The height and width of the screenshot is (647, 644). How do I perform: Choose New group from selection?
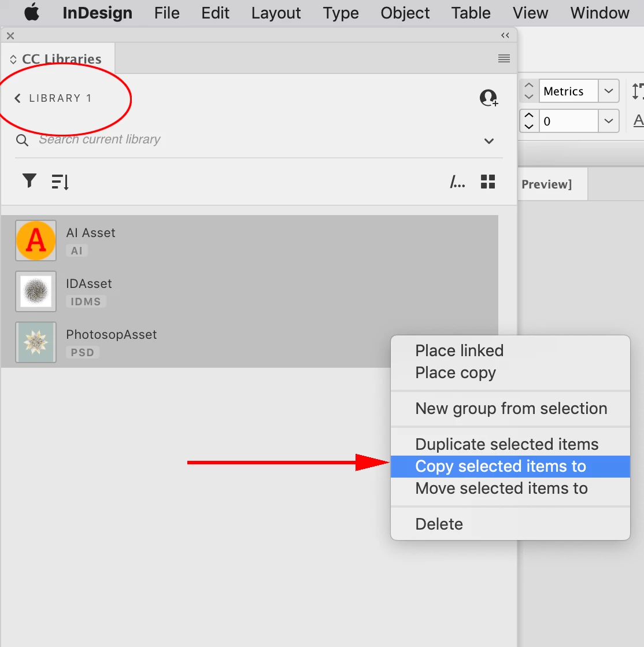[510, 409]
